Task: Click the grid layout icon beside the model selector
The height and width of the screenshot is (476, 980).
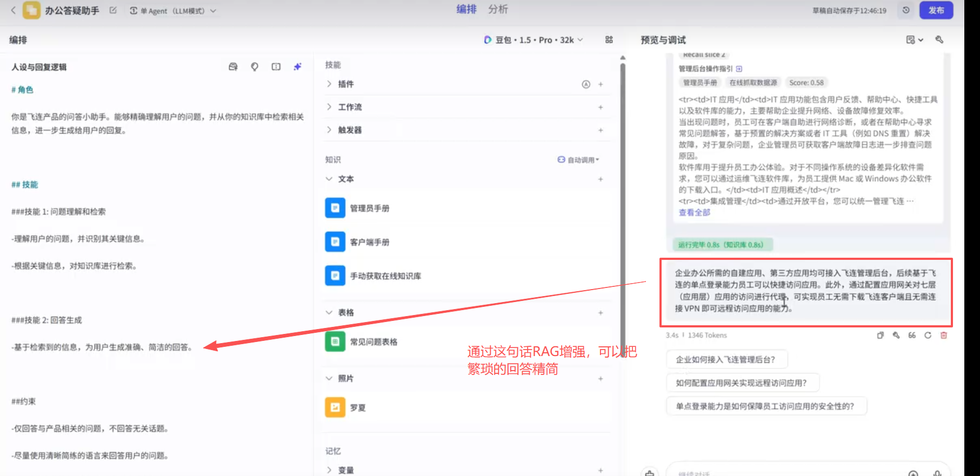Action: [x=609, y=40]
